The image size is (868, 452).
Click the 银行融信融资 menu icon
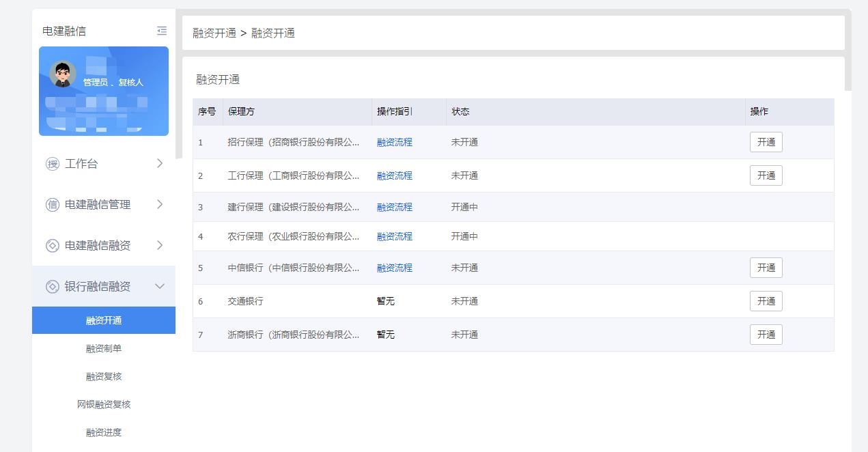tap(53, 287)
